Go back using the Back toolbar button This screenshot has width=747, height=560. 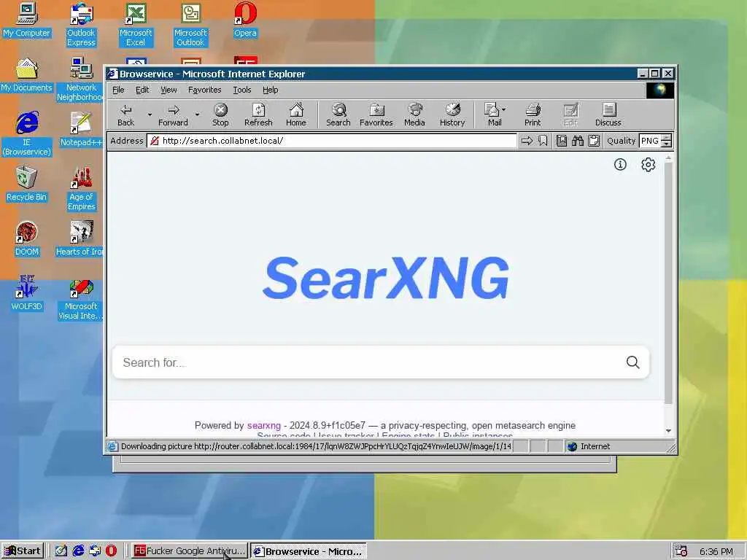pos(125,114)
